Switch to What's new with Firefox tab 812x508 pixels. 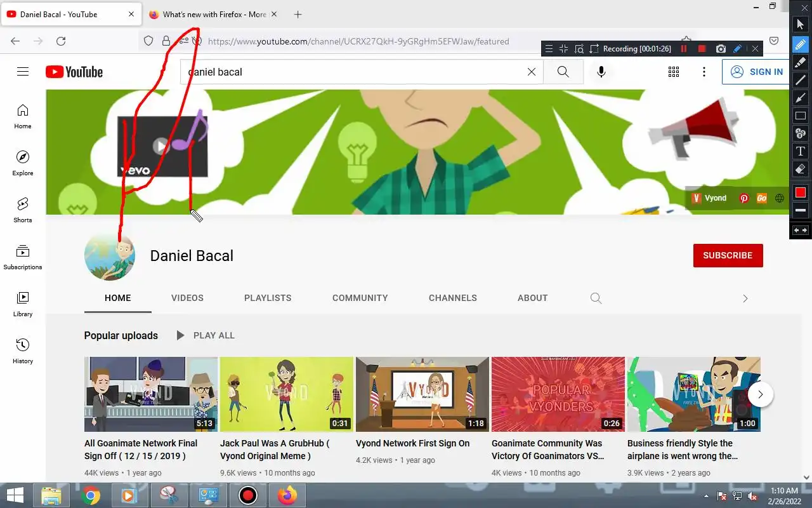tap(214, 15)
